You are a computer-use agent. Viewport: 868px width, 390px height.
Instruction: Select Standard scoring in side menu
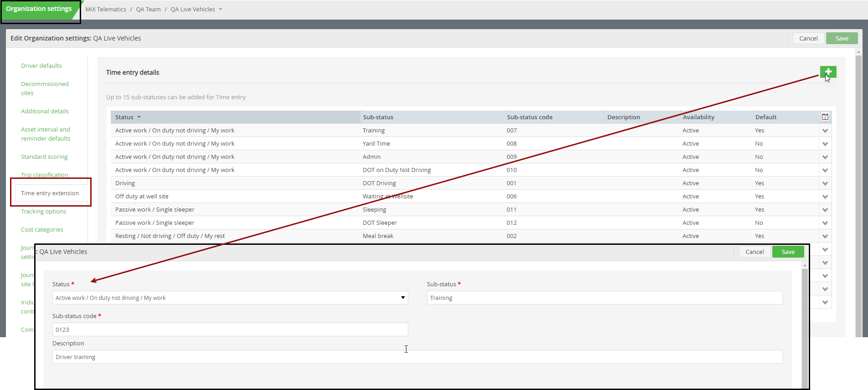click(x=44, y=157)
